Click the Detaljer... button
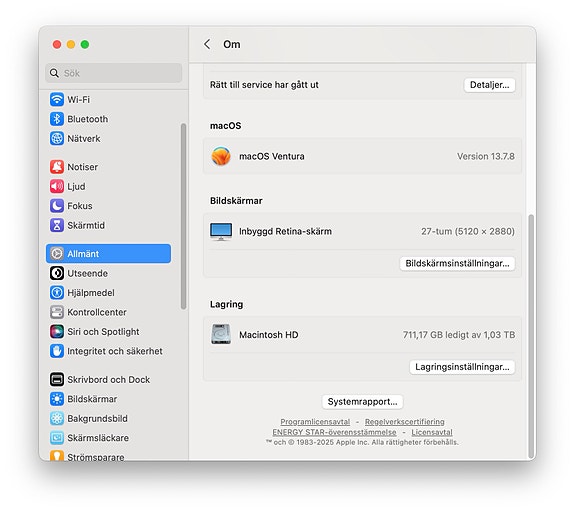 pos(489,85)
